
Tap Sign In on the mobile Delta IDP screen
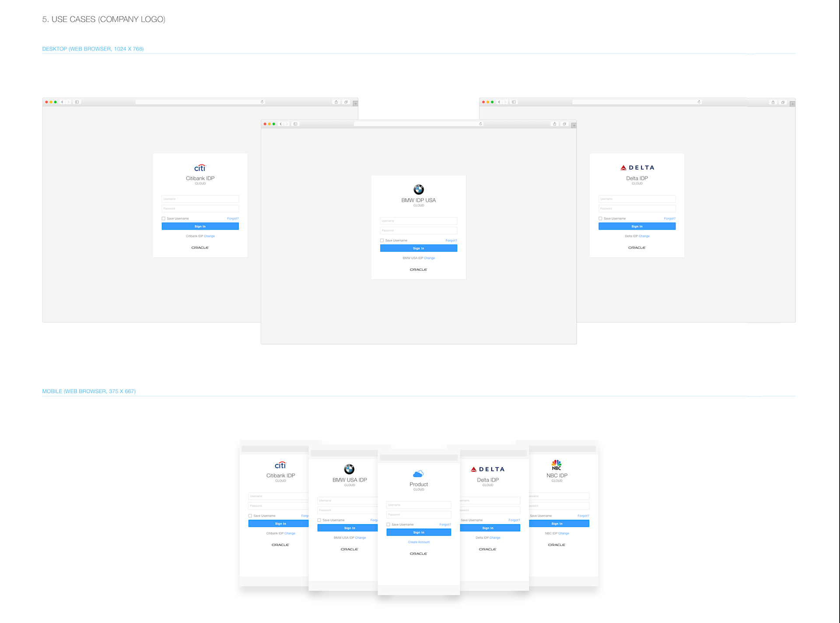tap(490, 528)
